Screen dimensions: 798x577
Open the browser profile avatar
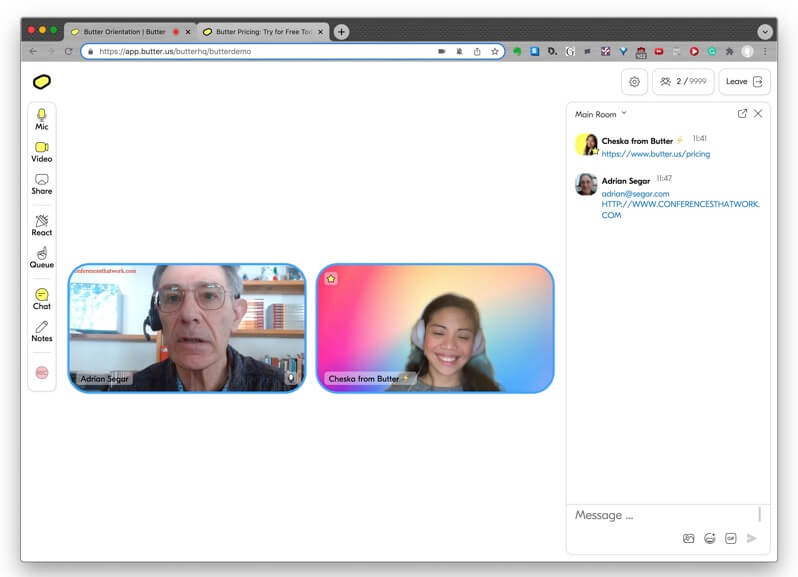tap(747, 51)
